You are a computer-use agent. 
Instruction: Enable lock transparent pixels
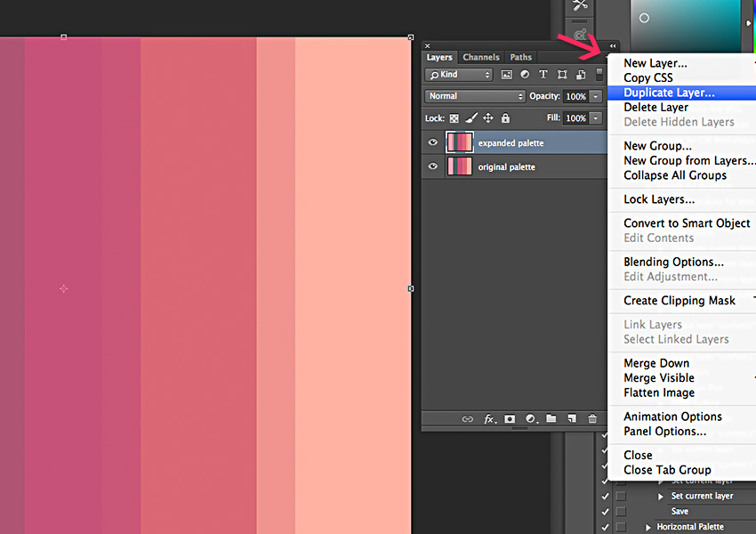(454, 117)
